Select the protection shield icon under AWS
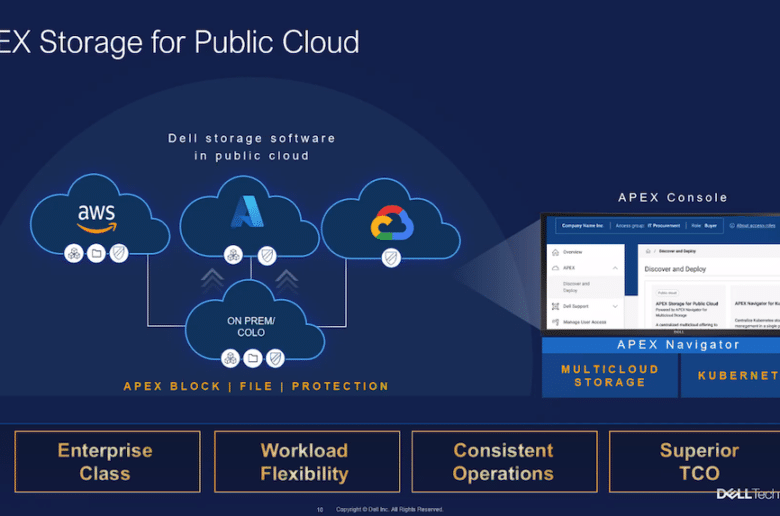Viewport: 780px width, 516px height. coord(119,254)
